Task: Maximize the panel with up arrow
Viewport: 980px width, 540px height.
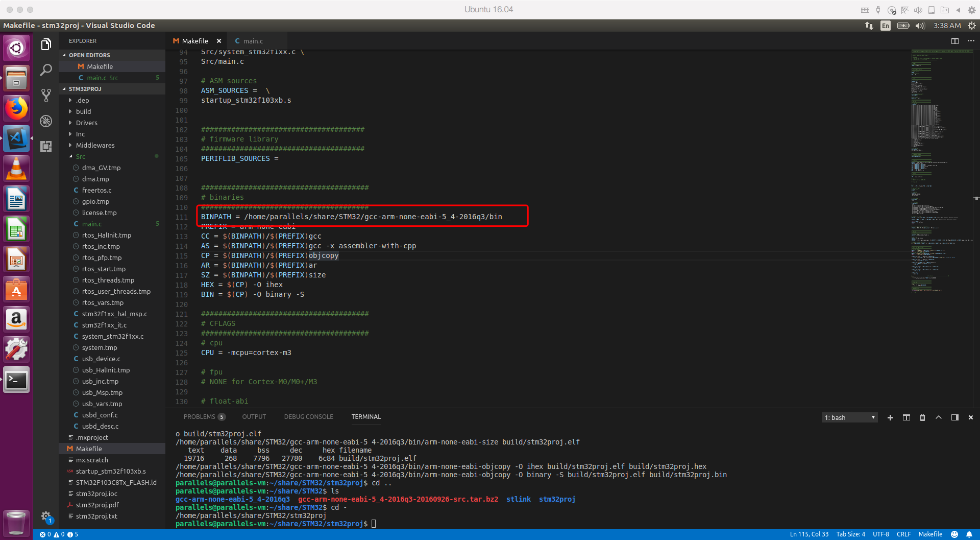Action: (938, 417)
